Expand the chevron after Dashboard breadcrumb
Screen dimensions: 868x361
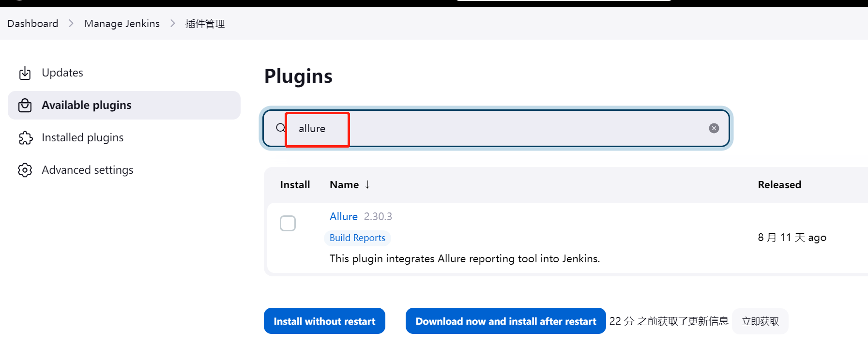click(x=71, y=24)
